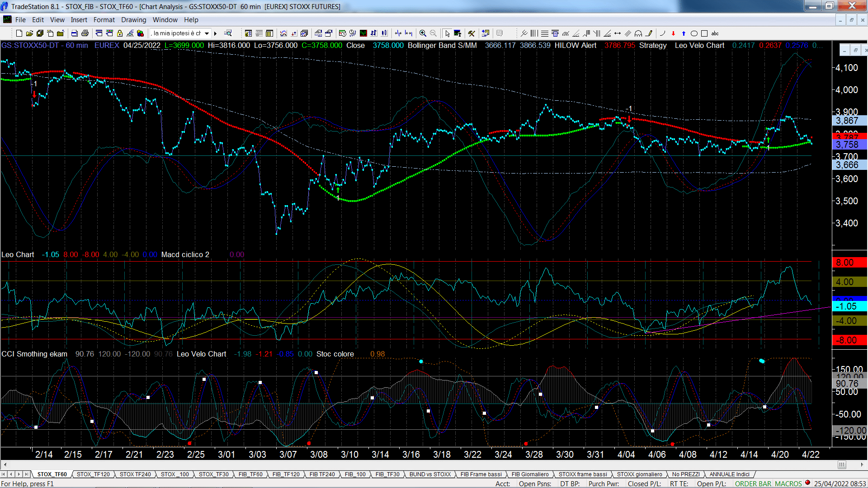868x488 pixels.
Task: Select the arc cycles drawing tool
Action: [638, 33]
